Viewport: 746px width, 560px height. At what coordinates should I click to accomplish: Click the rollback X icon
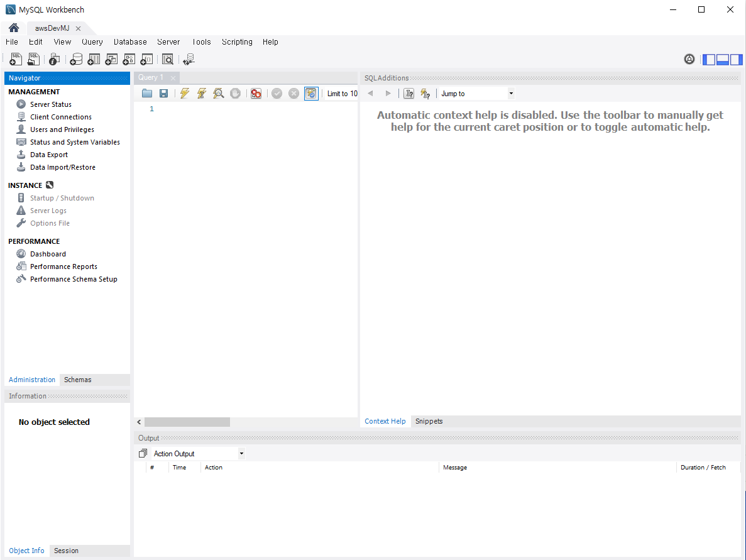pos(294,93)
